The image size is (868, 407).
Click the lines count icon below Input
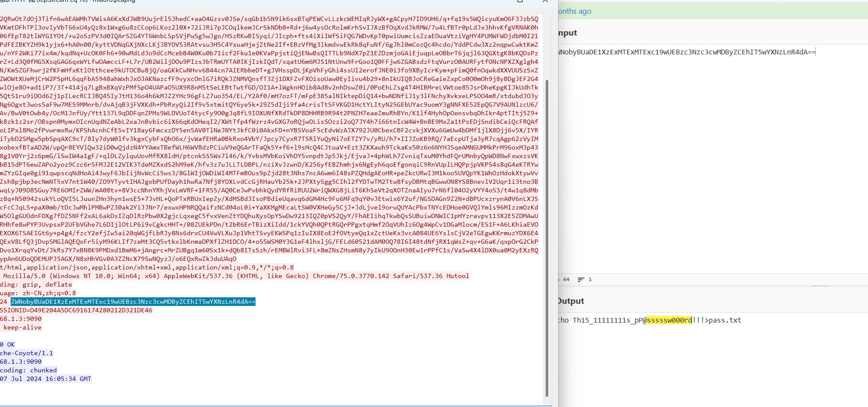coord(581,279)
